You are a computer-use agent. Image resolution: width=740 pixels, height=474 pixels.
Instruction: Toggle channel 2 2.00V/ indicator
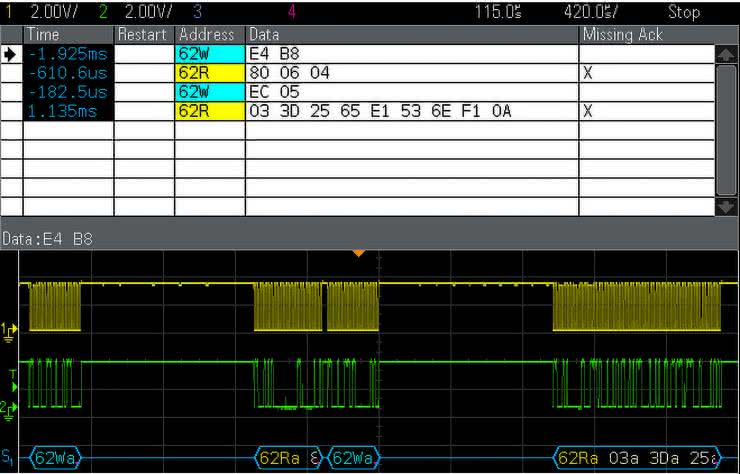[x=139, y=12]
